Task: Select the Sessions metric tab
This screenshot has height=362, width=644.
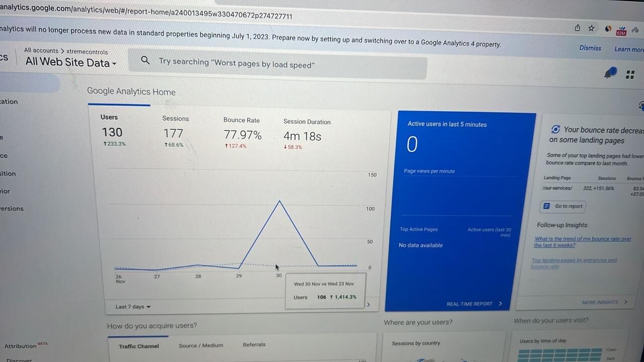Action: tap(175, 133)
